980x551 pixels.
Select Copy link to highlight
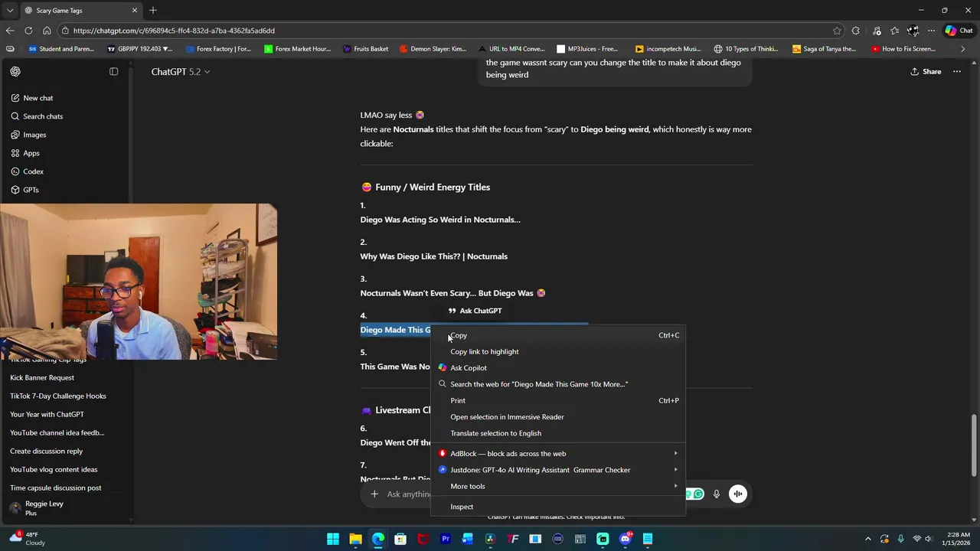coord(558,351)
